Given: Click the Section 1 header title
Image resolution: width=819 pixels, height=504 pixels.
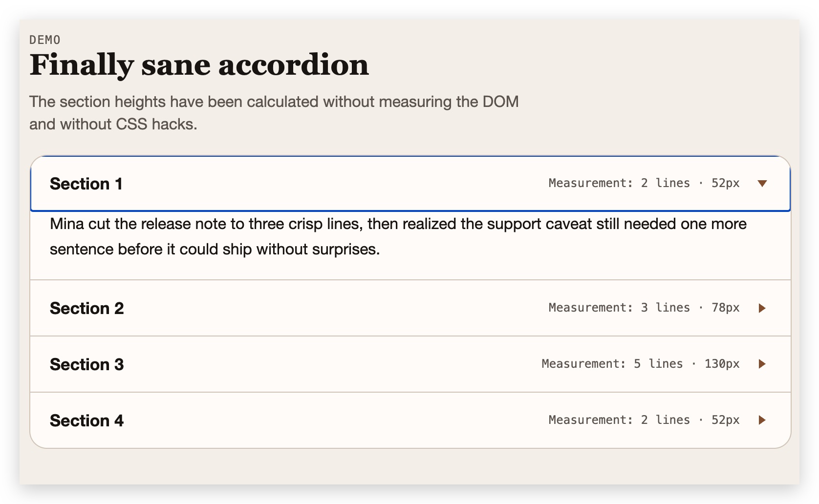Looking at the screenshot, I should [x=86, y=184].
